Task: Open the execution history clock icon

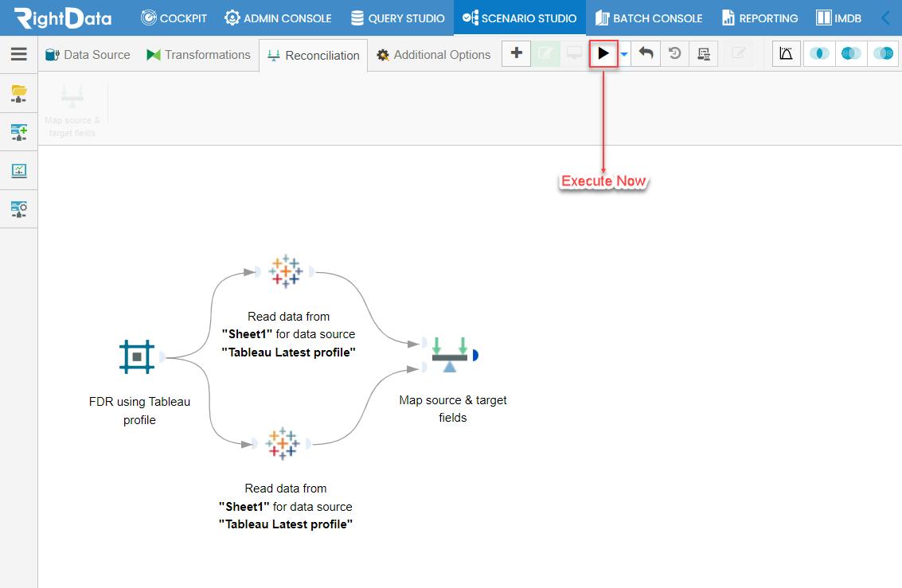Action: point(674,54)
